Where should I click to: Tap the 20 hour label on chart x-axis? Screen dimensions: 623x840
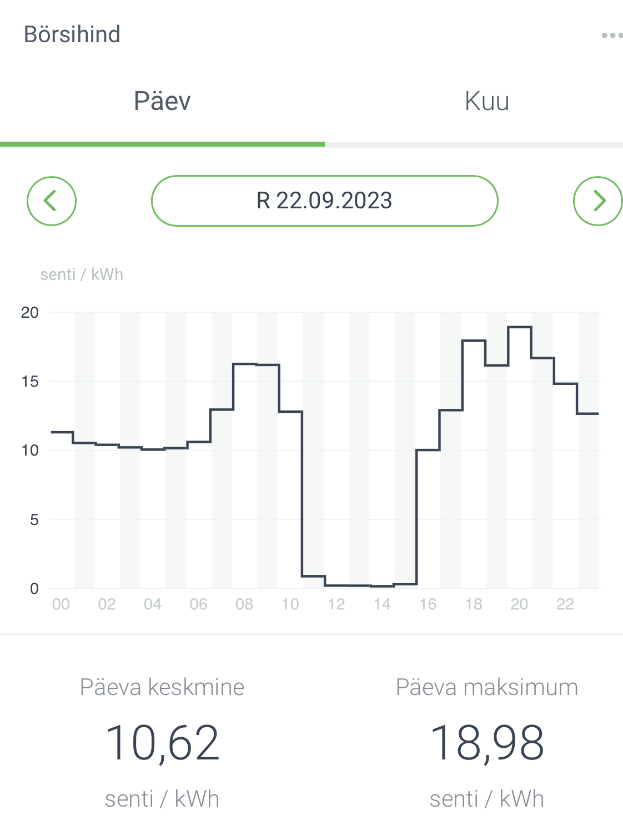coord(519,604)
